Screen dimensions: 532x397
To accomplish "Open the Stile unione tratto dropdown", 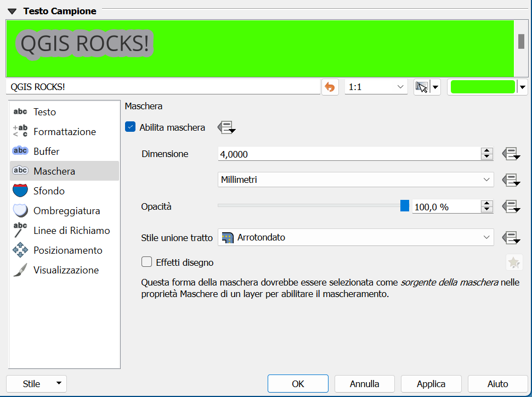I will [355, 237].
